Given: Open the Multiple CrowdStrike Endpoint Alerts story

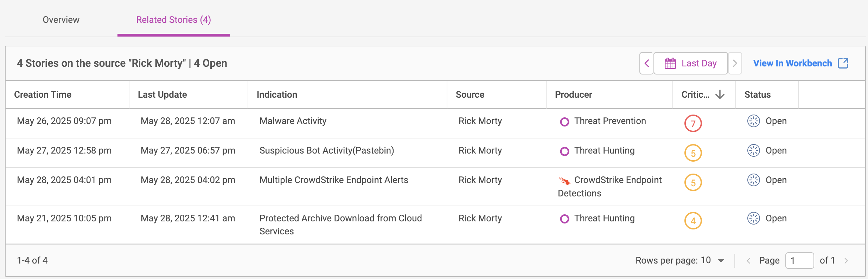Looking at the screenshot, I should (x=333, y=180).
